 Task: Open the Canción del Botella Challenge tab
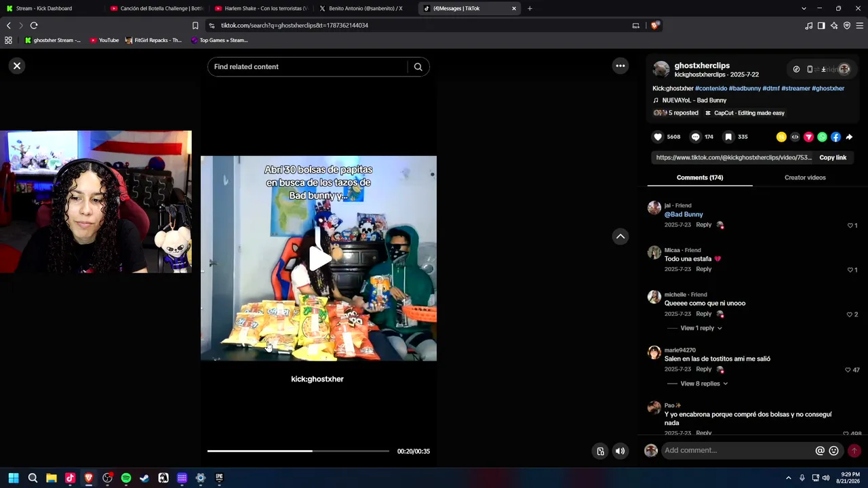click(x=157, y=8)
